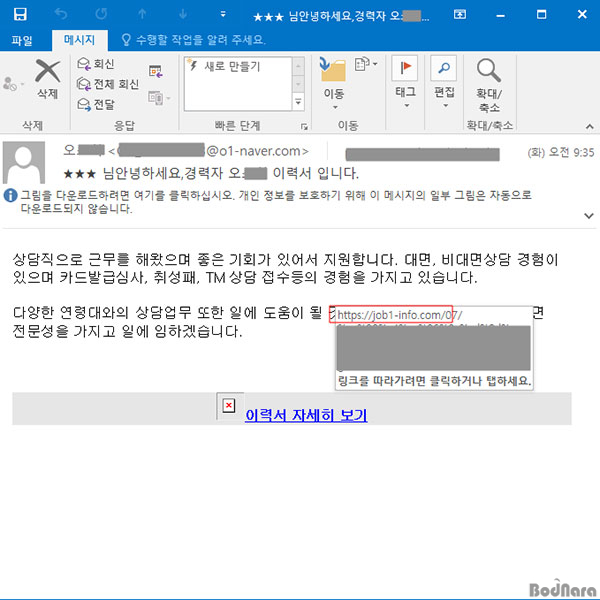Open the 파일 tab
This screenshot has height=600, width=600.
coord(22,40)
